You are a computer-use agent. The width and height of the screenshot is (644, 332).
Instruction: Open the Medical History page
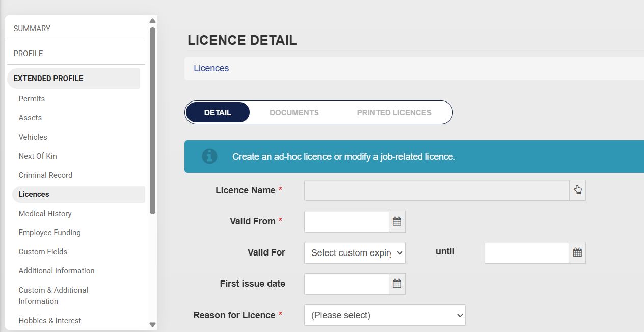tap(45, 213)
